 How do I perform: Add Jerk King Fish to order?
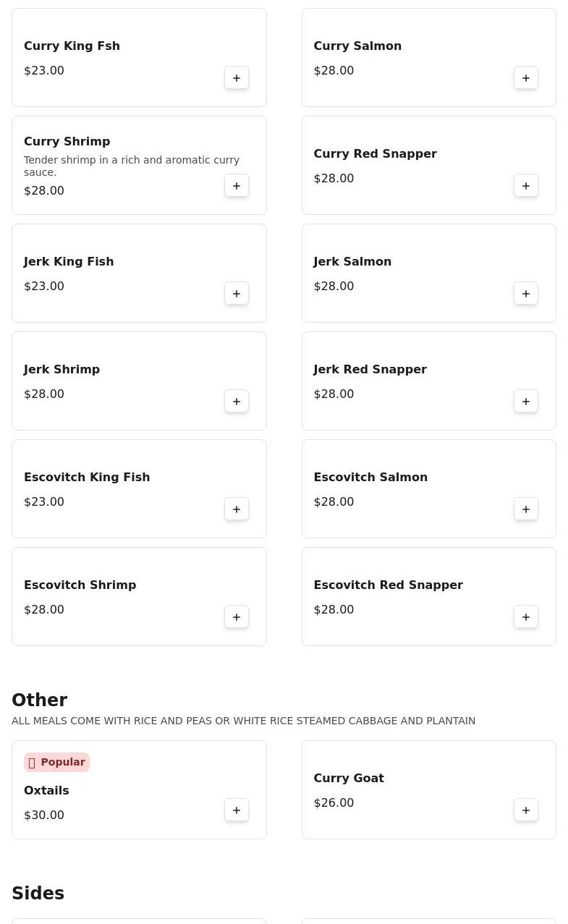coord(237,294)
